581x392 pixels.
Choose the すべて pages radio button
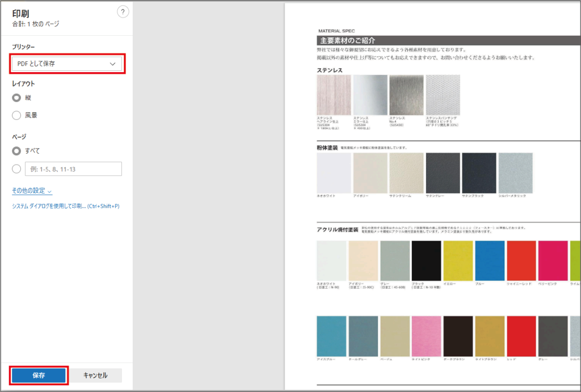pos(16,151)
